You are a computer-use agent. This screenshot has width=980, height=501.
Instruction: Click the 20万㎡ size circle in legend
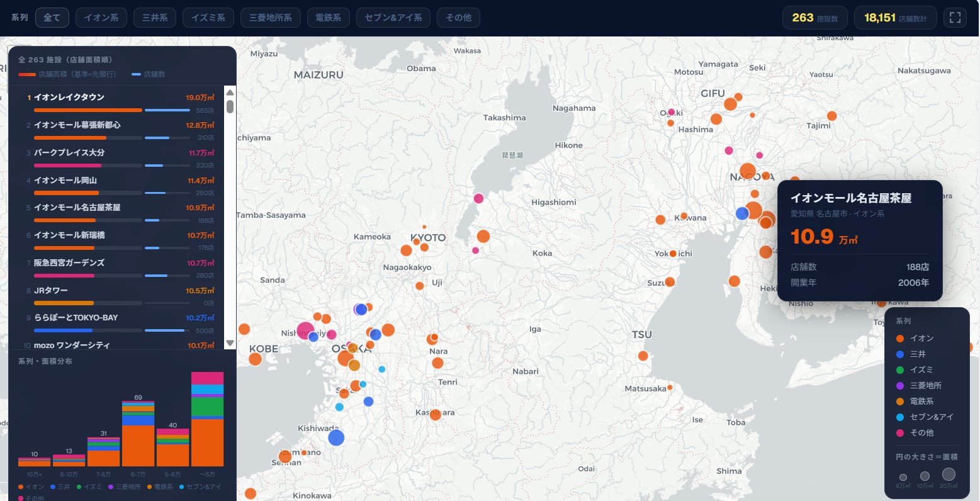949,474
